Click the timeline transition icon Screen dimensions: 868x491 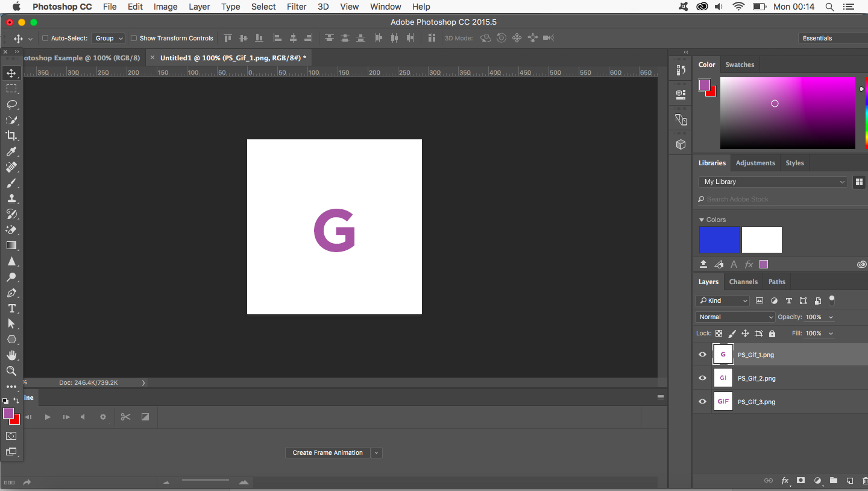coord(145,417)
